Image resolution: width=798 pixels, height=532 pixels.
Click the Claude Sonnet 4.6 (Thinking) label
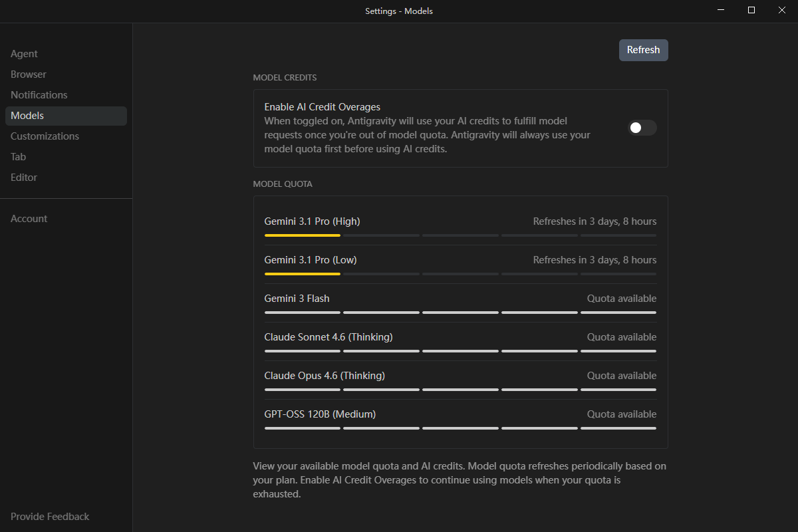(329, 337)
